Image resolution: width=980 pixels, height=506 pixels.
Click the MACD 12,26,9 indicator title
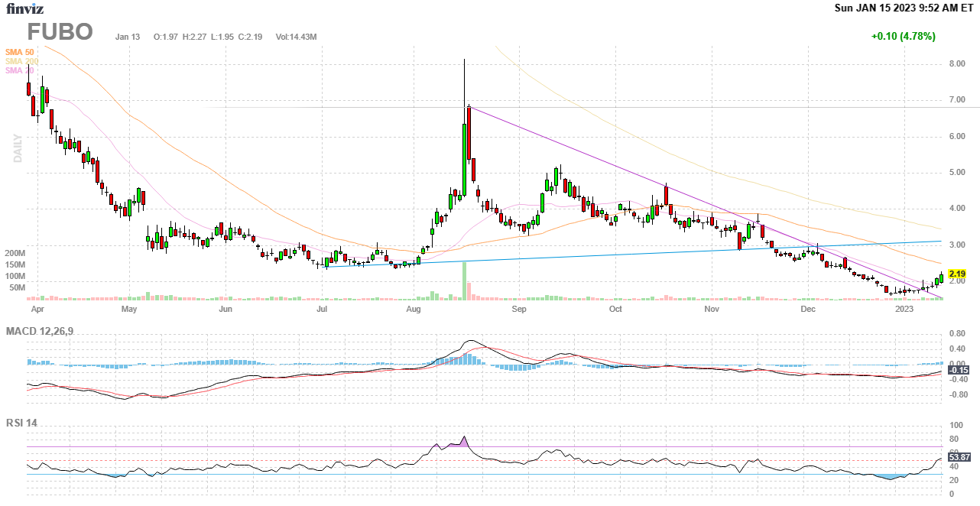(x=44, y=331)
